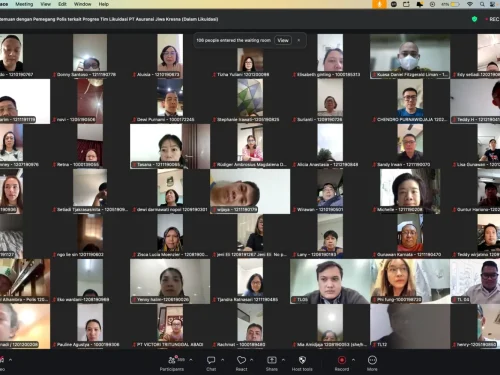Open the Edit menu

pyautogui.click(x=62, y=4)
